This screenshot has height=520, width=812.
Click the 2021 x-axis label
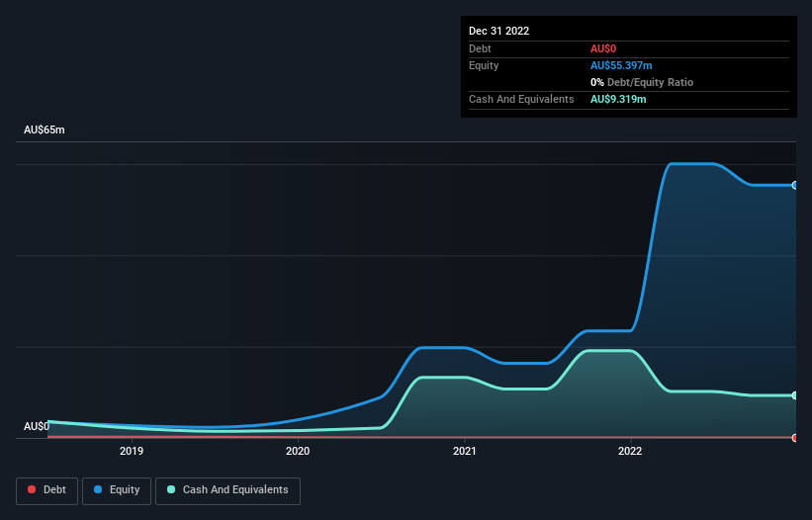(x=465, y=451)
